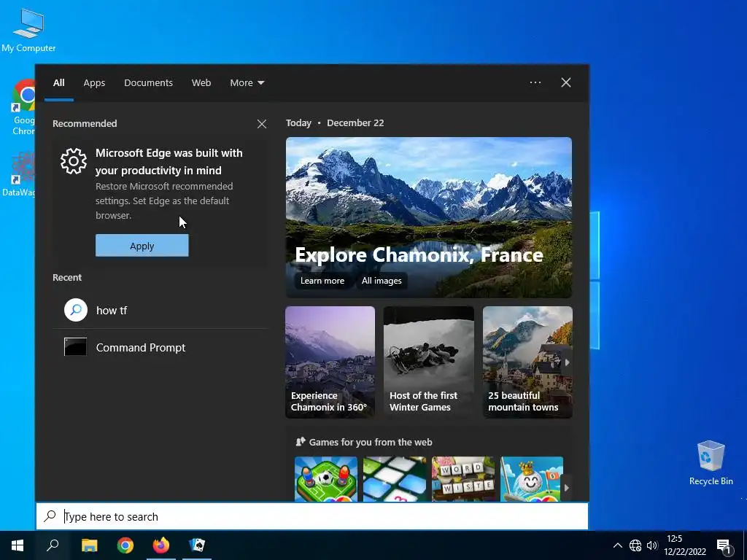Open the Word Twister game thumbnail
Image resolution: width=747 pixels, height=560 pixels.
(463, 479)
